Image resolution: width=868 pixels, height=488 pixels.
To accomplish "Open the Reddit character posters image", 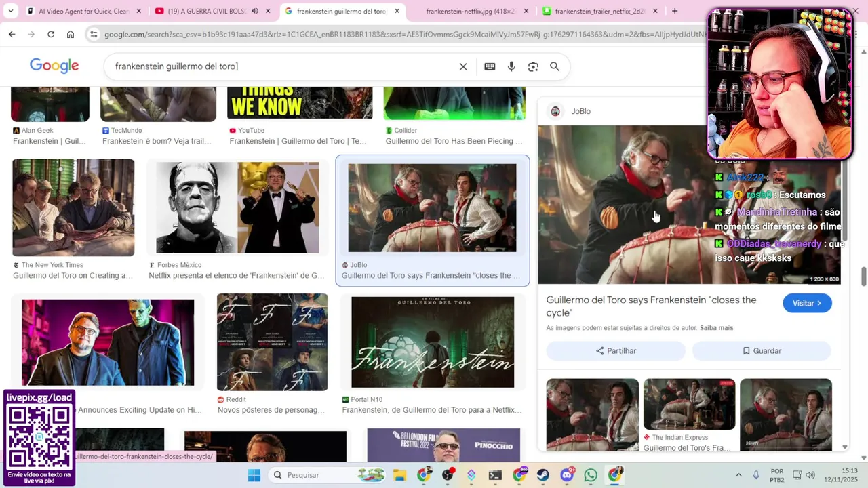I will (x=272, y=342).
